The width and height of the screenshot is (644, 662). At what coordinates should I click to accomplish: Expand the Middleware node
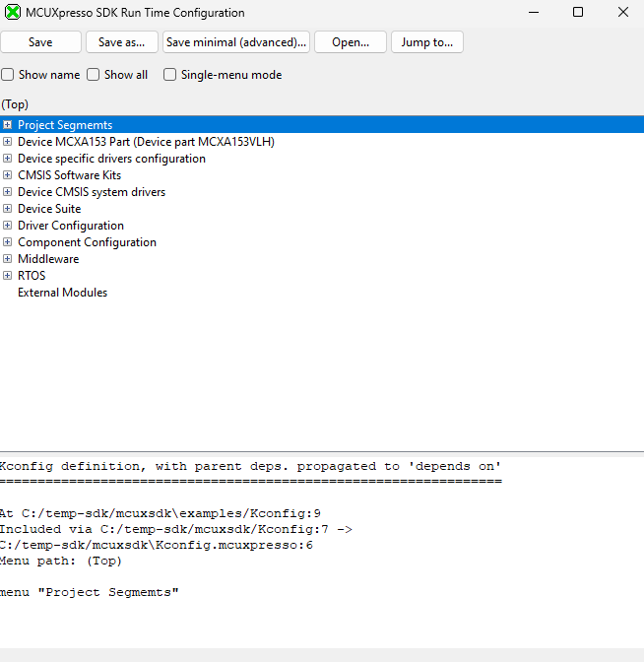7,259
